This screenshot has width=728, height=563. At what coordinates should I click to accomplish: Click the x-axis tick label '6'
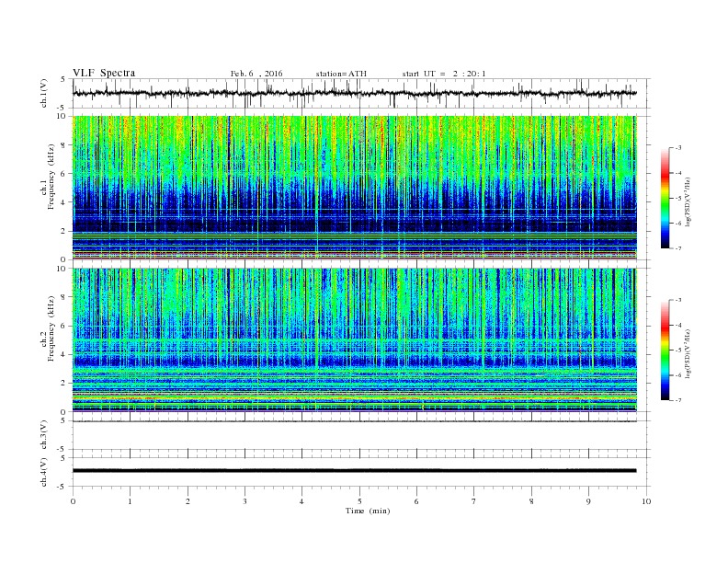click(x=416, y=501)
